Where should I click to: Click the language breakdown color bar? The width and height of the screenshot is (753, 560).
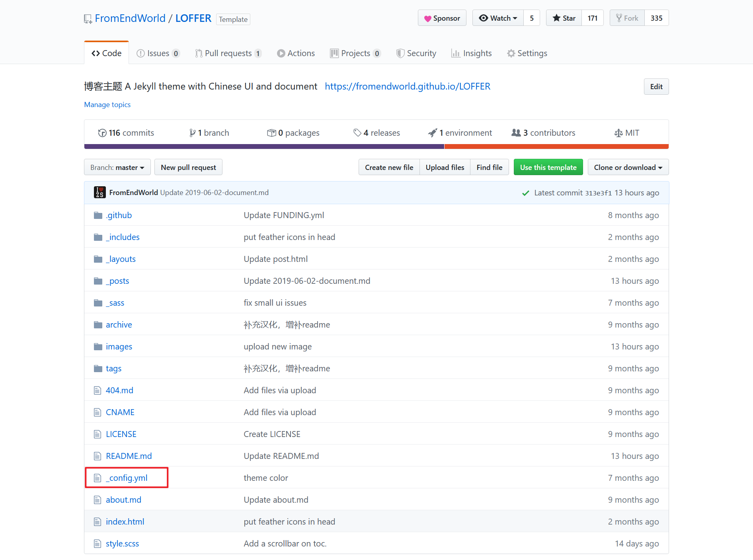point(376,146)
